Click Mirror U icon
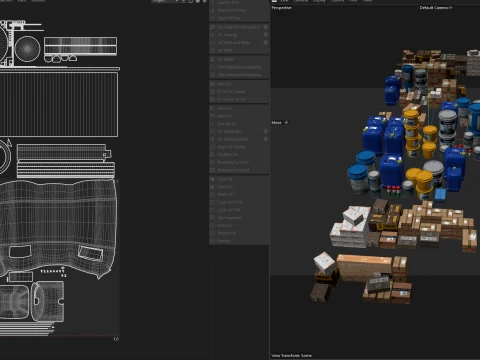The image size is (480, 360). point(213,108)
